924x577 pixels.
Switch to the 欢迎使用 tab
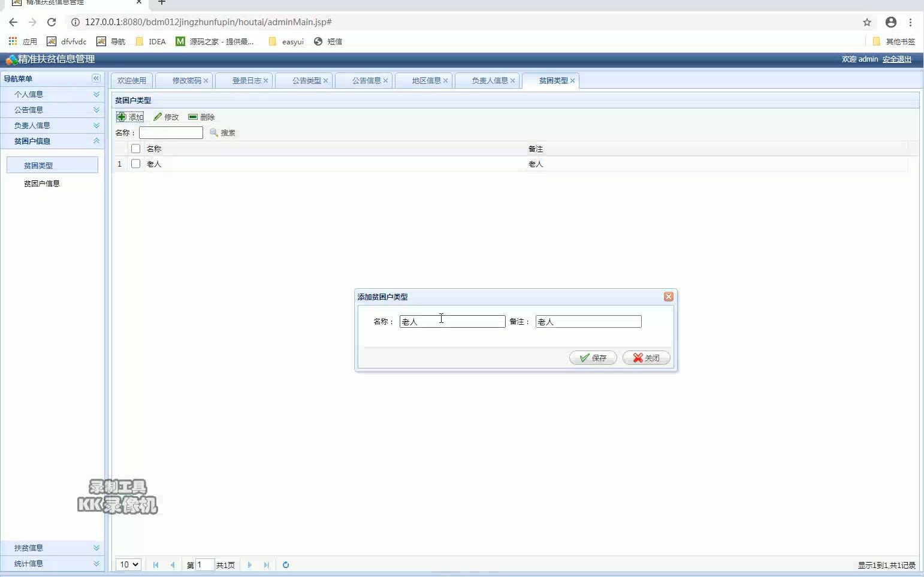point(132,81)
